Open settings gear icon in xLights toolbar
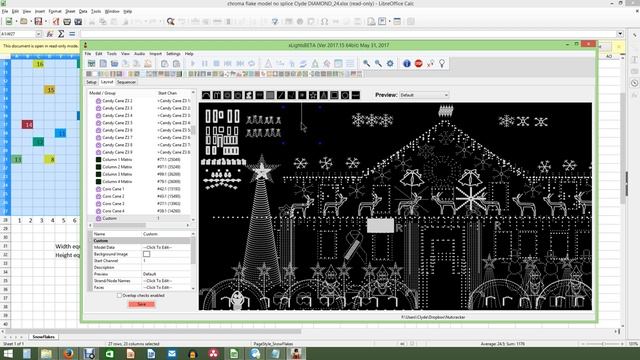640x360 pixels. 390,63
